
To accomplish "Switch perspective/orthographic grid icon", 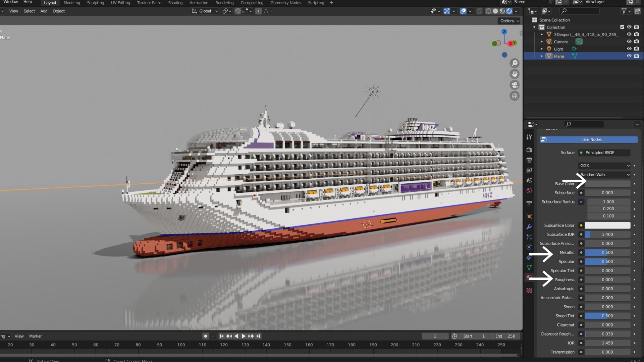I will coord(514,96).
